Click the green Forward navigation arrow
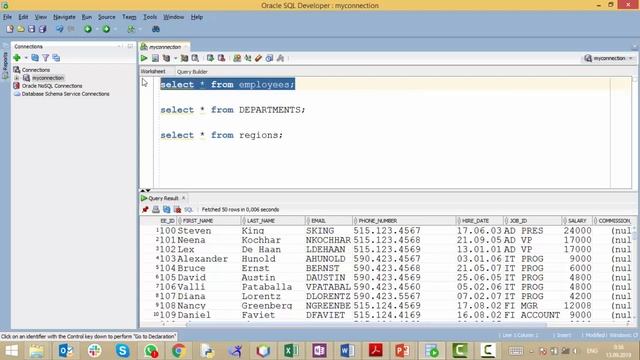This screenshot has height=360, width=640. 106,29
